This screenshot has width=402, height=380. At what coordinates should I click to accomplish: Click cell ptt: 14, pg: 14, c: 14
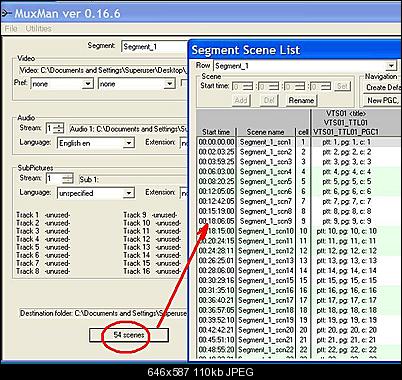346,271
